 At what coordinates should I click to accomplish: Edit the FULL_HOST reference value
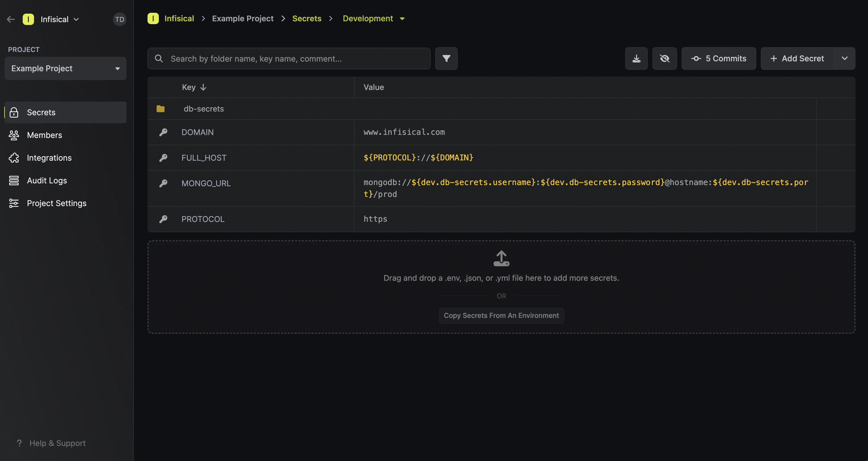pos(418,158)
